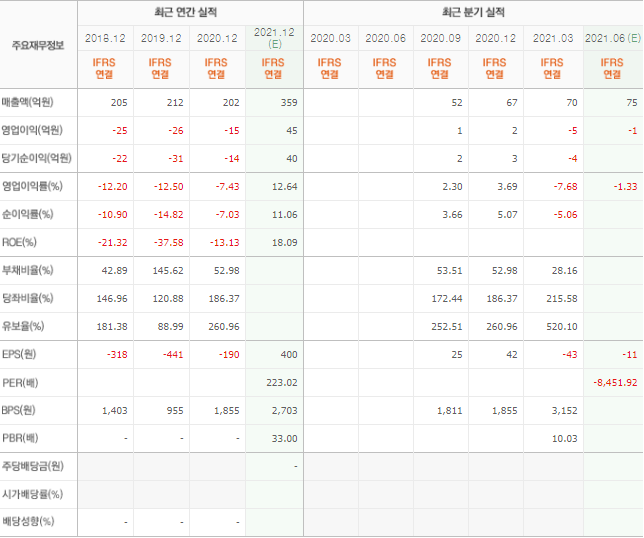The height and width of the screenshot is (538, 644).
Task: Click the BPS value 2,703
Action: (x=285, y=411)
